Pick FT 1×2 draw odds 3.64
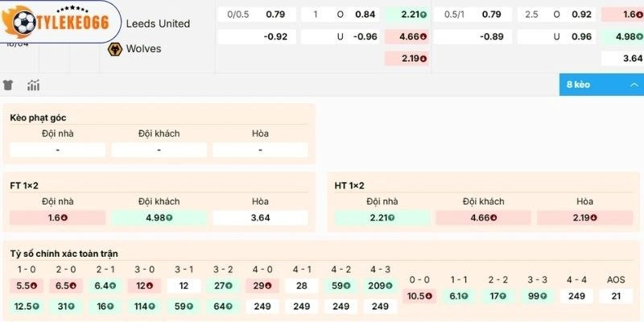Image resolution: width=644 pixels, height=322 pixels. coord(260,217)
